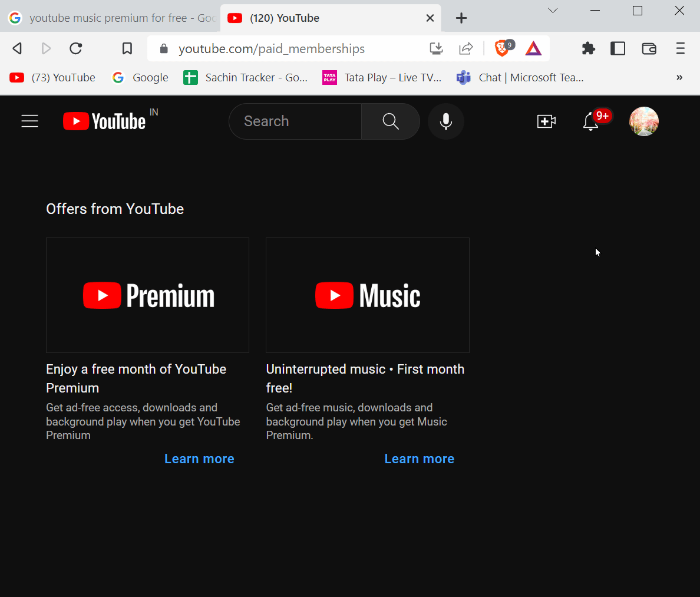Toggle the browser sidebar panel
The width and height of the screenshot is (700, 597).
tap(618, 48)
